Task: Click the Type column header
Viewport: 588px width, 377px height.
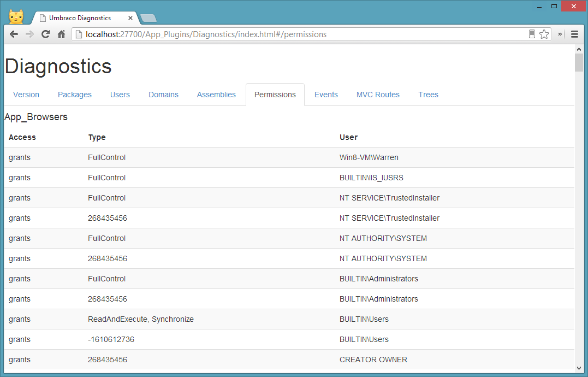Action: [97, 137]
